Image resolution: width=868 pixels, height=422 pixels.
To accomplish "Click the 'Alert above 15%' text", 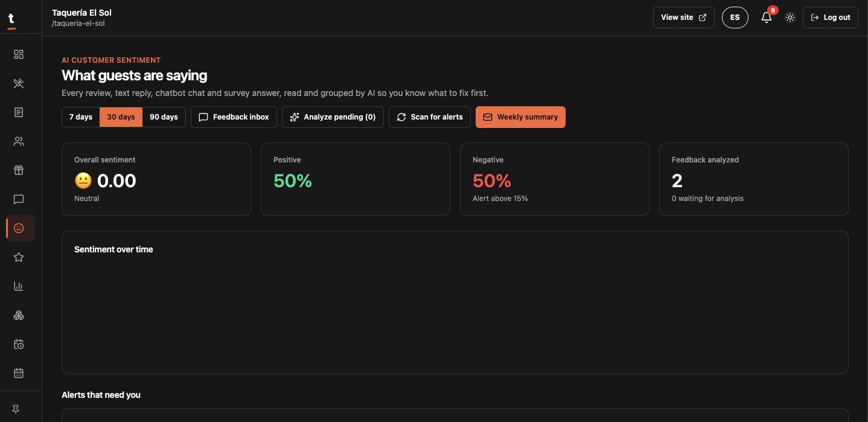I will (500, 199).
